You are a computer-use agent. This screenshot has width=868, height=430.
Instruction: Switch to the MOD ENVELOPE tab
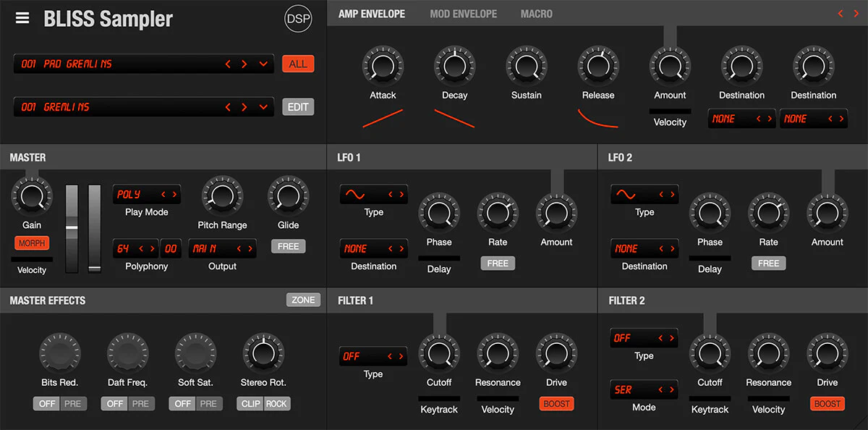[463, 14]
